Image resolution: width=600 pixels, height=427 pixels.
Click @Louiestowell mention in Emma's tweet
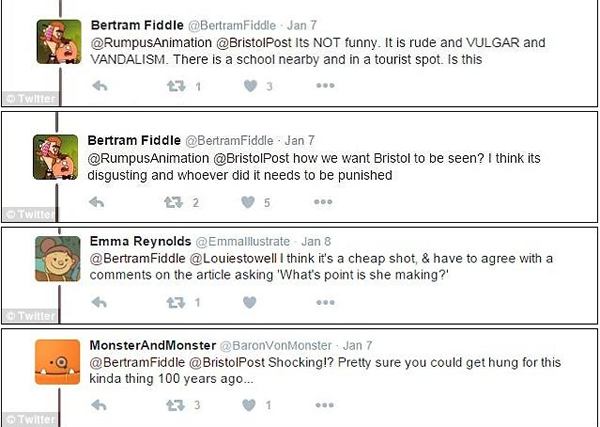[233, 259]
